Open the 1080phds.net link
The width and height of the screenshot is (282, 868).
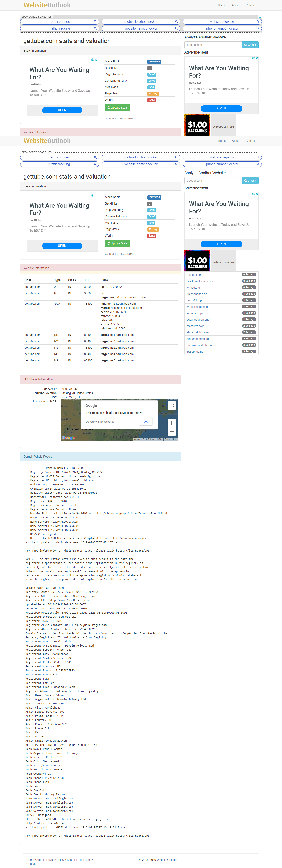click(x=196, y=351)
